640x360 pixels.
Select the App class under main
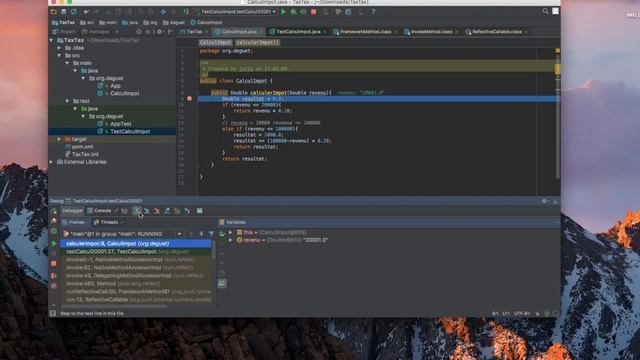pyautogui.click(x=115, y=86)
